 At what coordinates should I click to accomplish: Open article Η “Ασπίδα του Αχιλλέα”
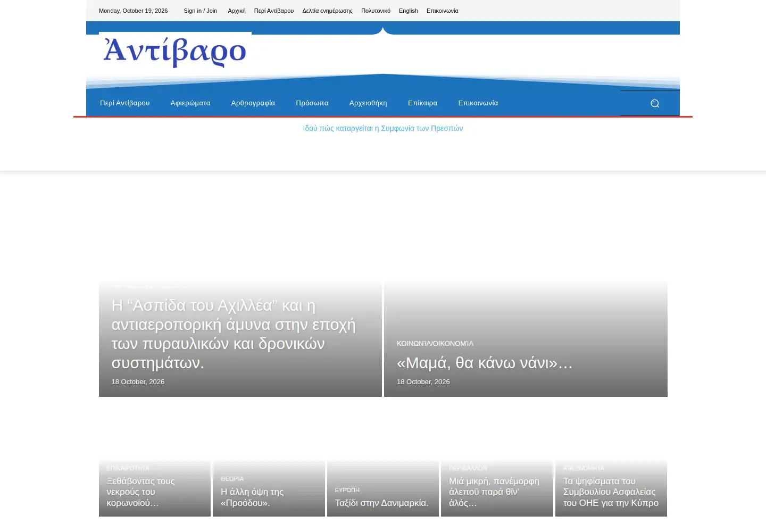[234, 334]
